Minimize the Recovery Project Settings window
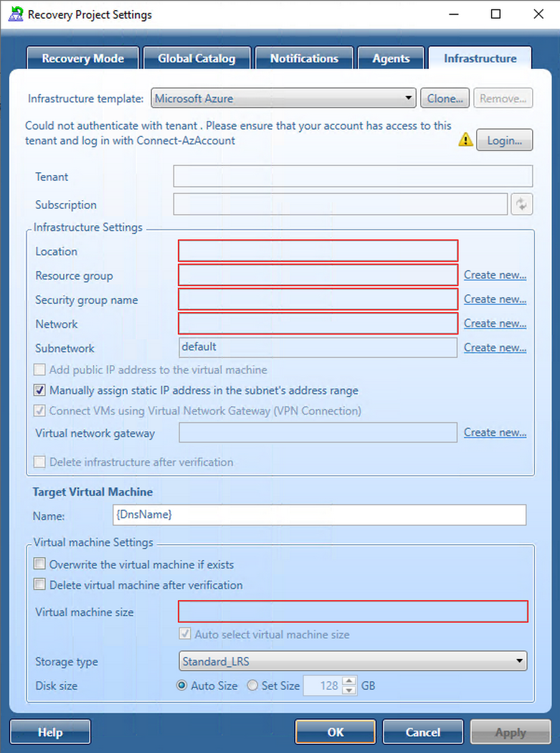The width and height of the screenshot is (560, 753). pos(453,14)
